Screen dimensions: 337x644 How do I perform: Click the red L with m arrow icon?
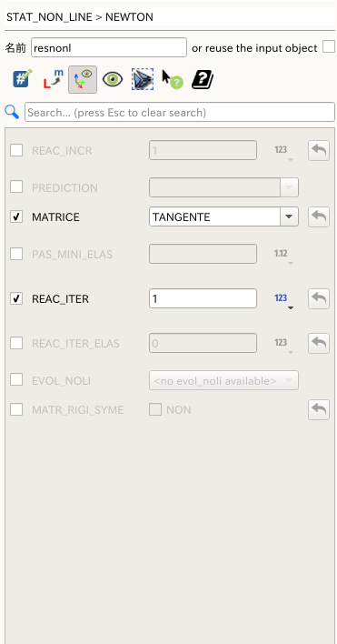[54, 79]
